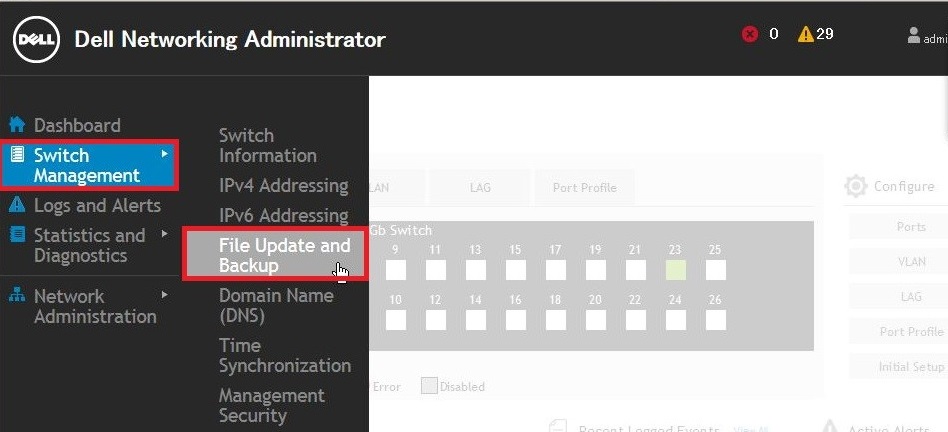Choose File Update and Backup
This screenshot has height=432, width=948.
275,254
